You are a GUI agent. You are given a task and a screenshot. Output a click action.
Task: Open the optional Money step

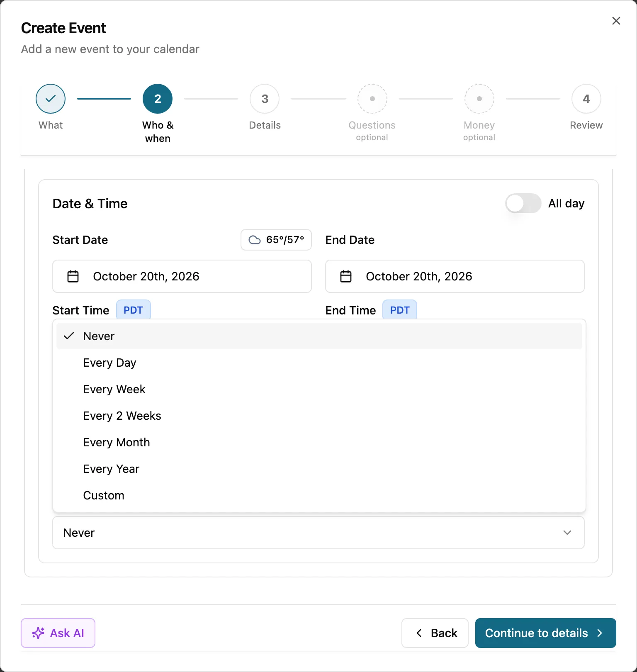tap(479, 99)
